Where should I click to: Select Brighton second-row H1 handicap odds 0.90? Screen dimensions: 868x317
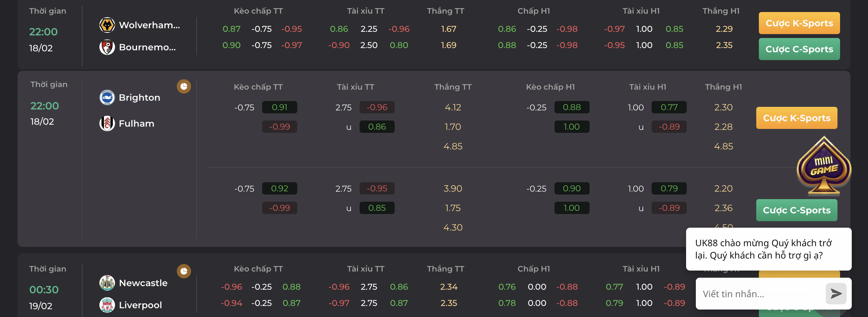point(571,188)
